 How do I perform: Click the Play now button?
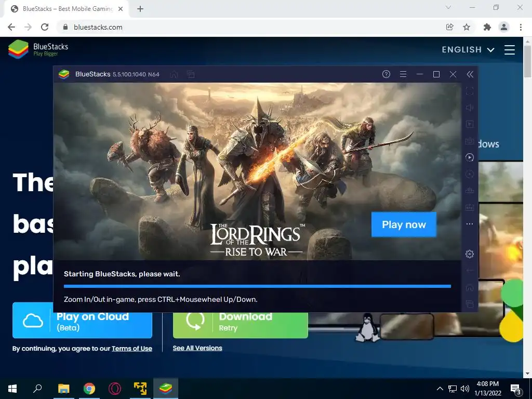pos(404,224)
